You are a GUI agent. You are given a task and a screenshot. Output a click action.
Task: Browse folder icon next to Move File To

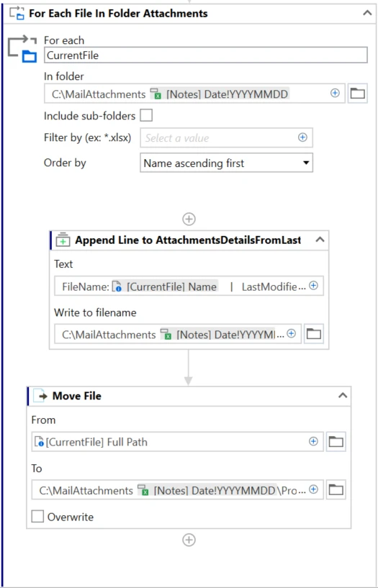tap(336, 489)
